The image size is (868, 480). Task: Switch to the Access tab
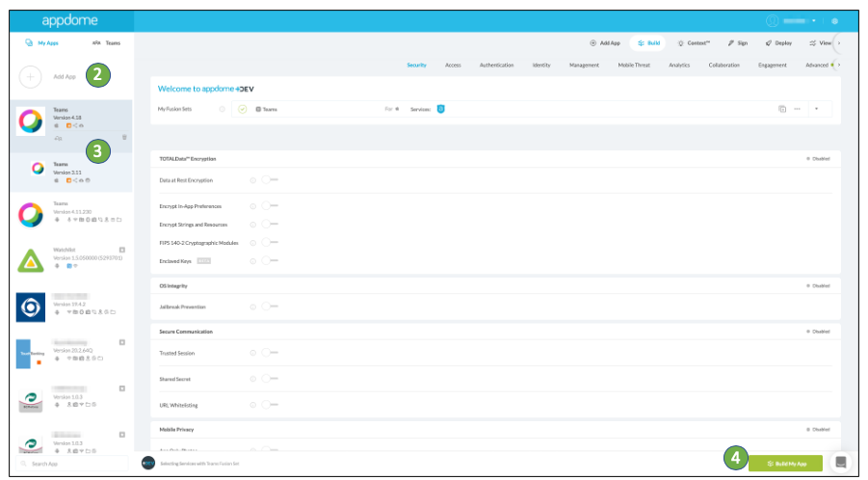pyautogui.click(x=453, y=66)
